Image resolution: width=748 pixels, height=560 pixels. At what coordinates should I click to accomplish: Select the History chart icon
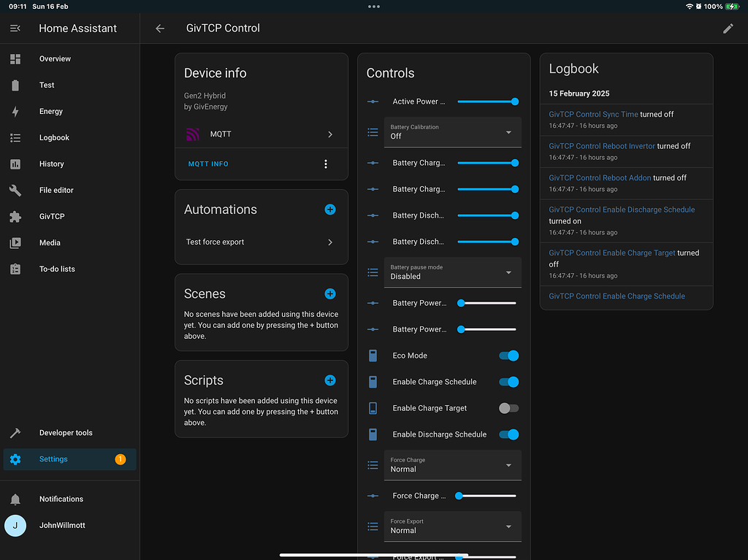[x=15, y=164]
